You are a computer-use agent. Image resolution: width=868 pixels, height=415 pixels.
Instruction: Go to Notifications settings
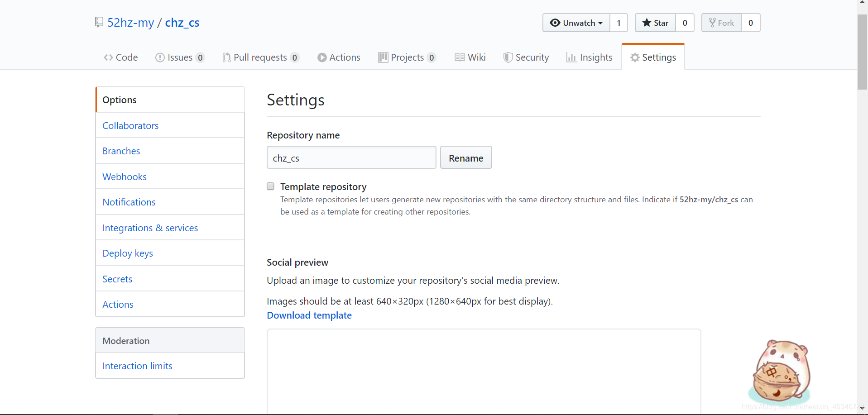170,202
